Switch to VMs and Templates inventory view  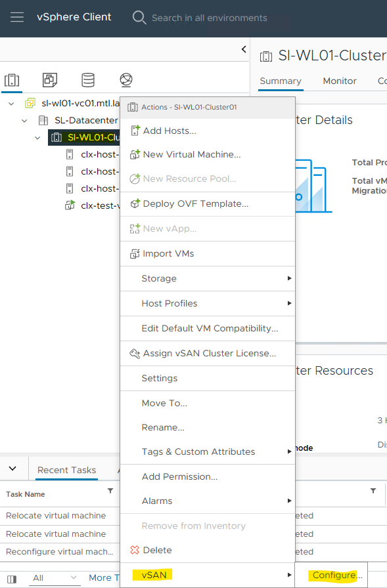click(x=50, y=80)
